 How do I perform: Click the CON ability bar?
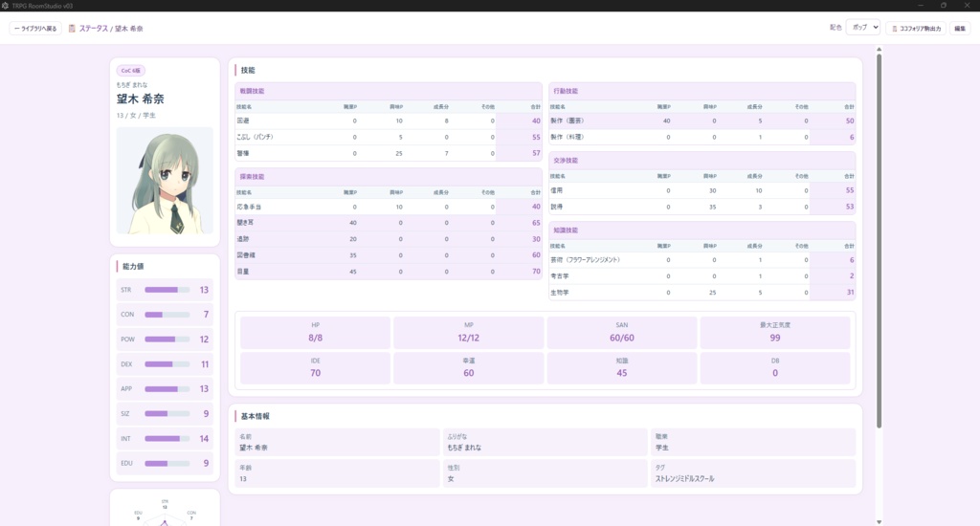pyautogui.click(x=167, y=315)
